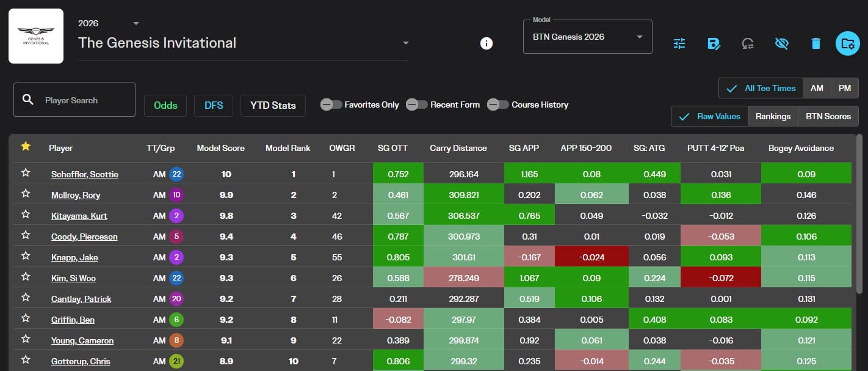Screen dimensions: 868x371
Task: Sort by OWGR column
Action: [342, 148]
